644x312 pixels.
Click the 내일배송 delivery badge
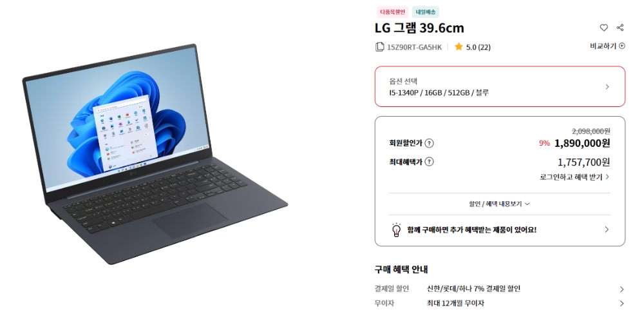coord(426,12)
